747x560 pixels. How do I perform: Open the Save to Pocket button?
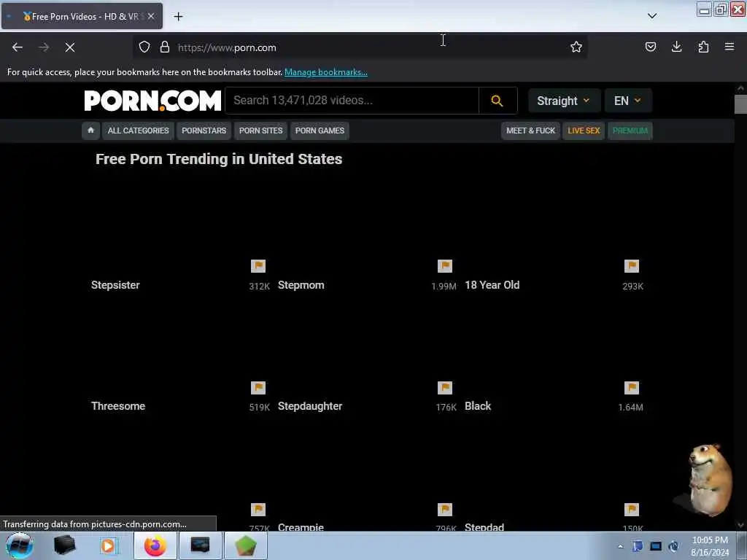click(x=650, y=47)
